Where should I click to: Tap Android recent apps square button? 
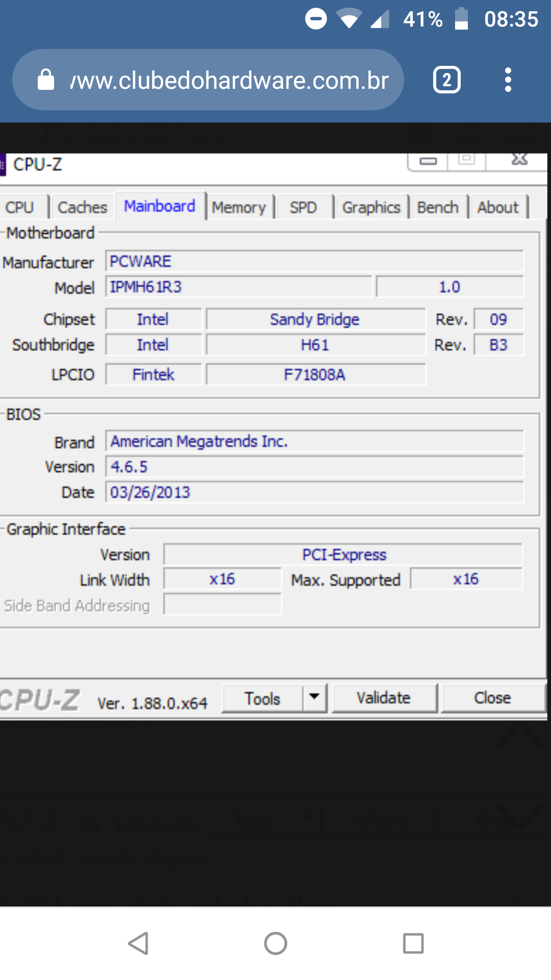(413, 943)
